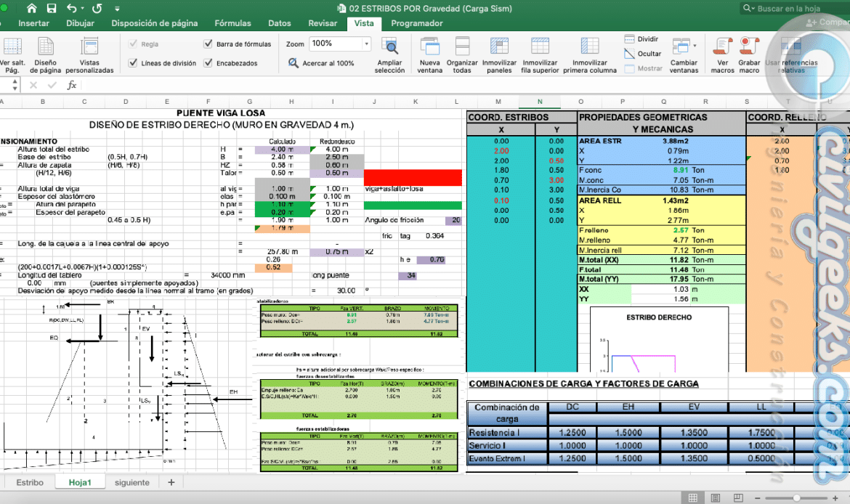Click Inmovilizar fila superior icon

pyautogui.click(x=540, y=46)
